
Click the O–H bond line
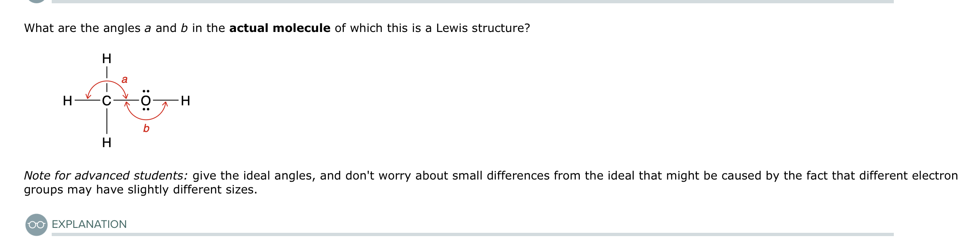point(166,100)
